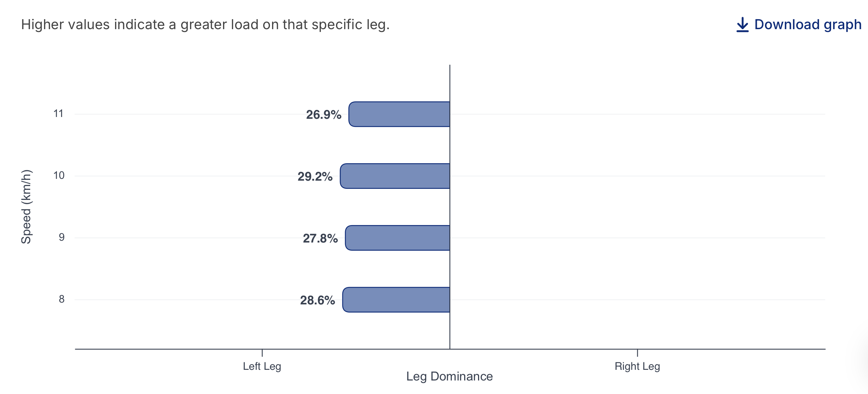Click the greater load description text

tap(205, 25)
